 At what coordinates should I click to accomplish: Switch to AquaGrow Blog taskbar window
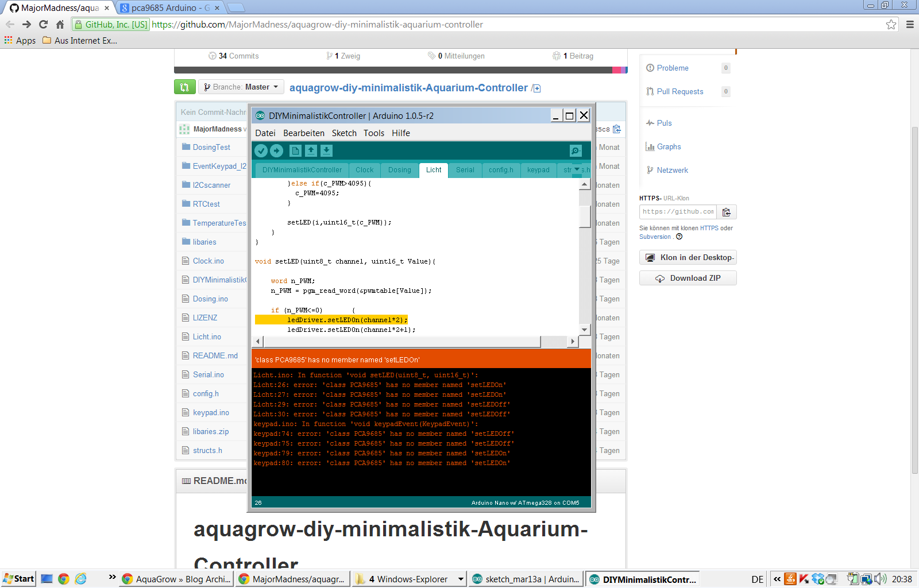pos(177,579)
